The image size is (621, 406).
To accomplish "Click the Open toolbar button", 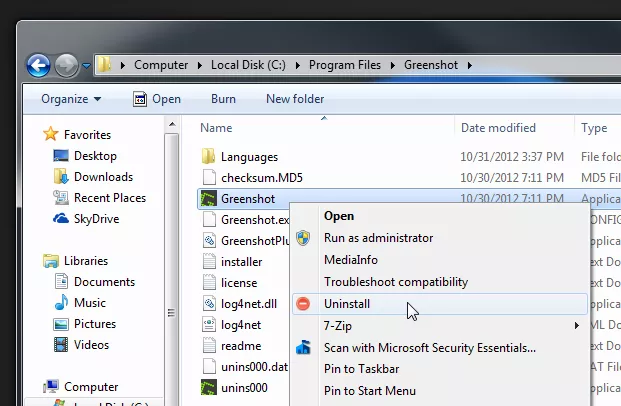I will [157, 99].
